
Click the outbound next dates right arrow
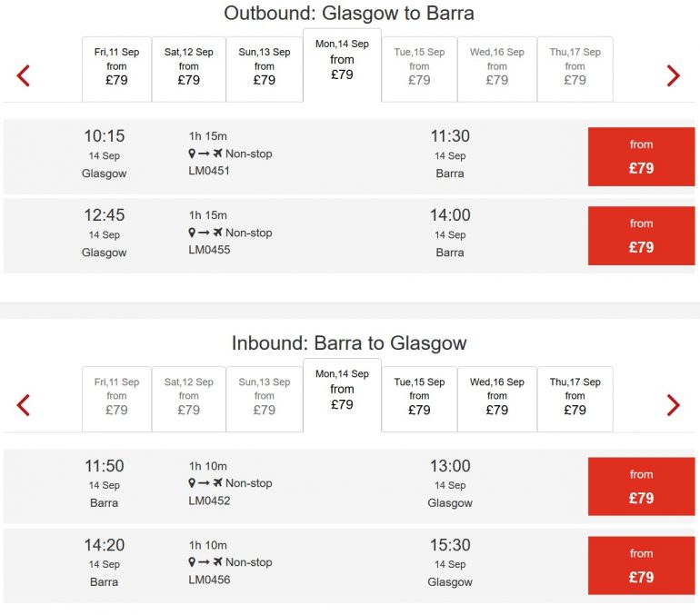pyautogui.click(x=673, y=75)
